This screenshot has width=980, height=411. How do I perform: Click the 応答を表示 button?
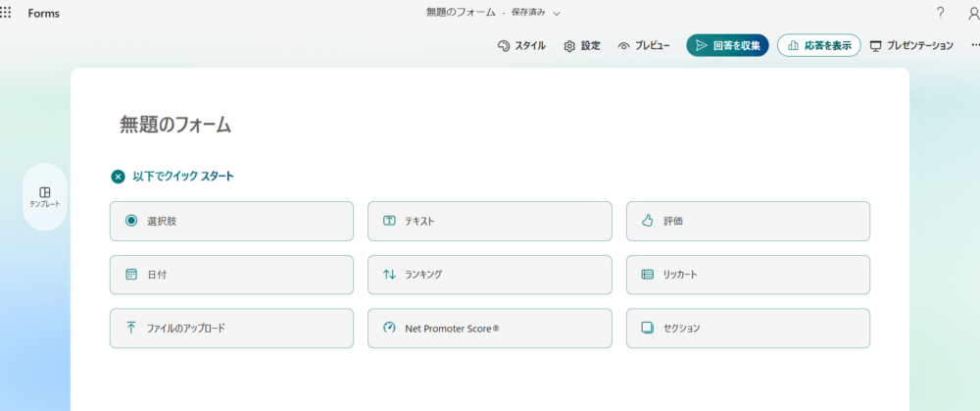(x=818, y=46)
